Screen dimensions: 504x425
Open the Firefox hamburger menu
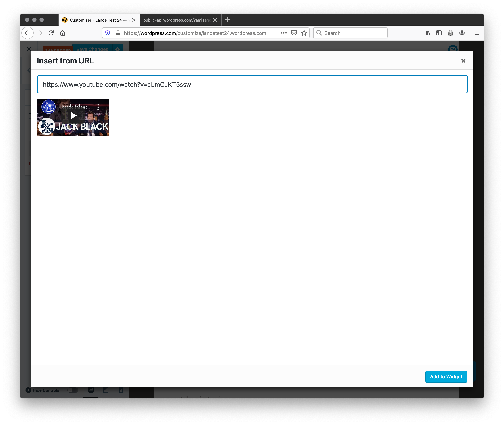pyautogui.click(x=476, y=33)
